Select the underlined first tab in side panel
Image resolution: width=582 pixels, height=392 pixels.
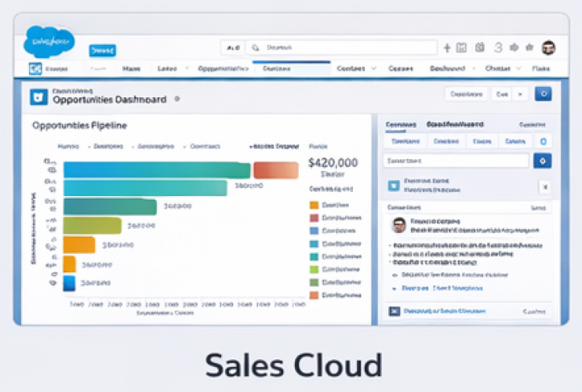pos(401,125)
